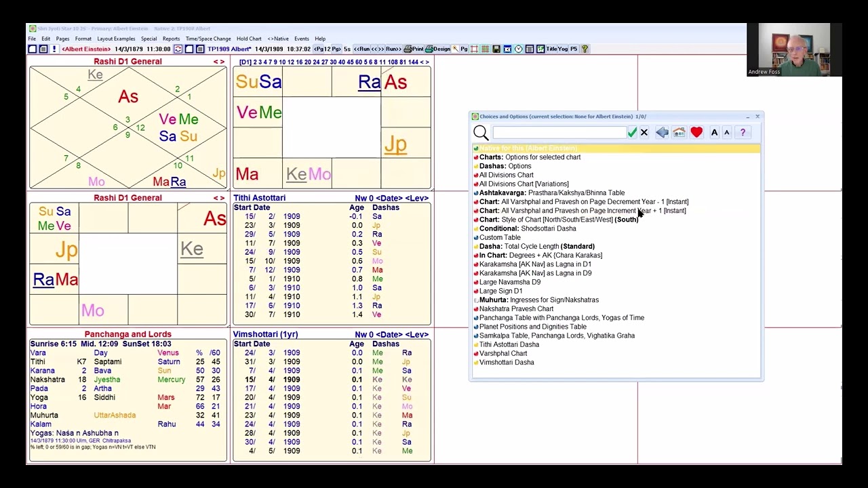Go back using the blue arrow icon
The height and width of the screenshot is (488, 868).
(663, 133)
